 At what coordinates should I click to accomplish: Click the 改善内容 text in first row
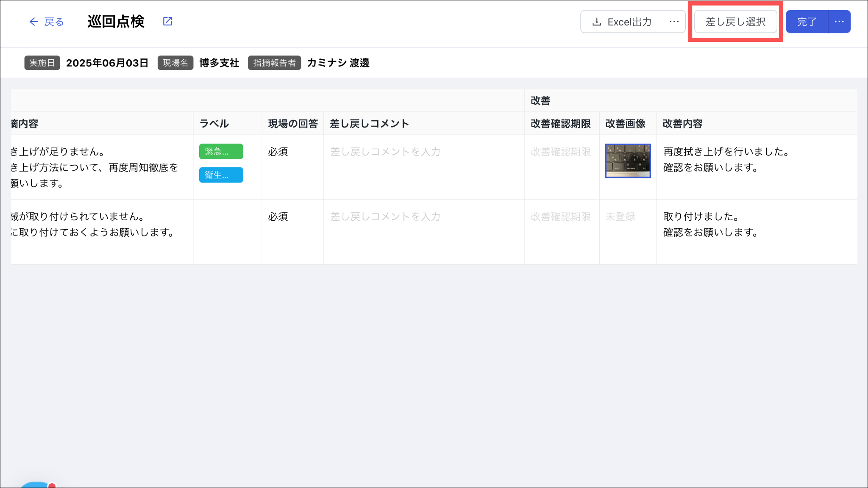(x=726, y=160)
